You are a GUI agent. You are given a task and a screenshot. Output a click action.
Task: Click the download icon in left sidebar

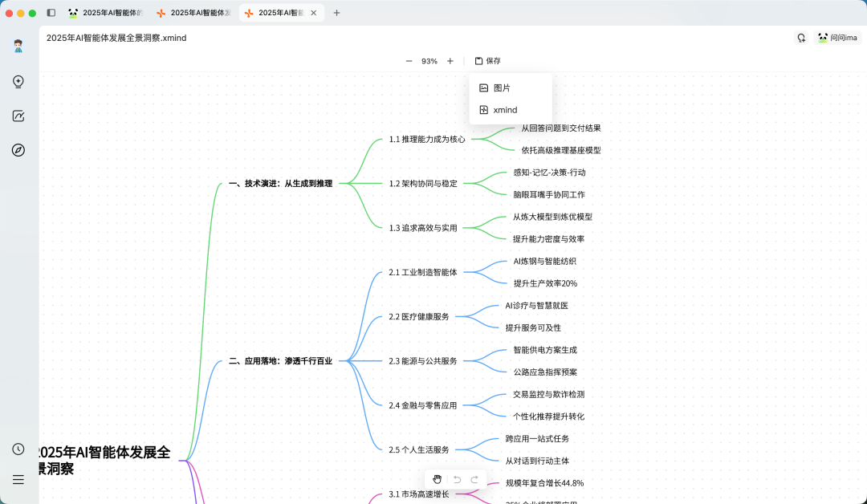click(18, 81)
